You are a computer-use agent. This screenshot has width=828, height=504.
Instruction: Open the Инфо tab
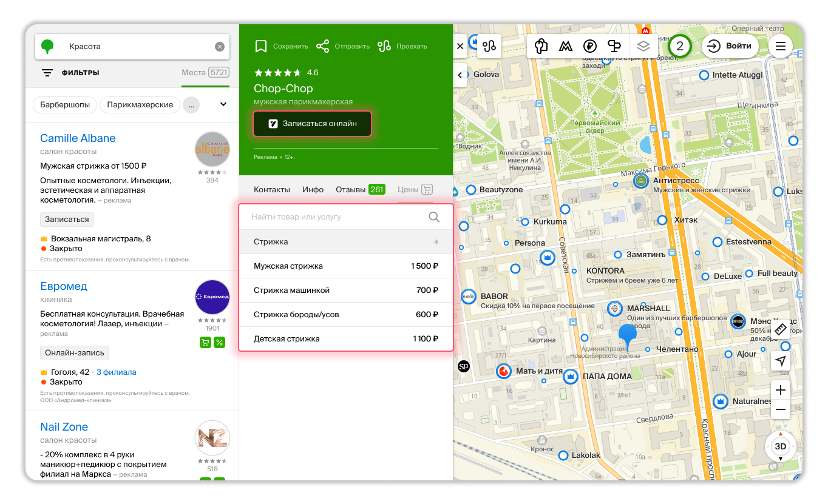coord(313,189)
